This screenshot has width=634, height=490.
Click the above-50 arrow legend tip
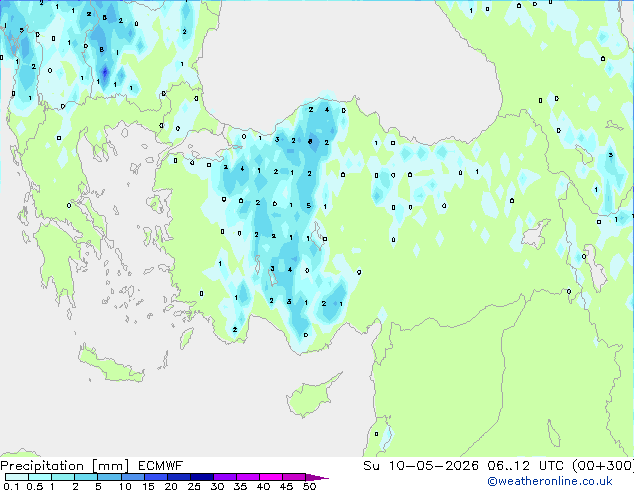pos(317,477)
